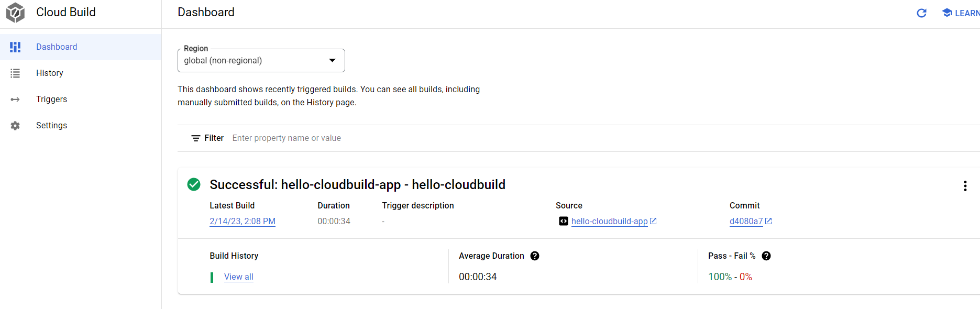
Task: Click the Cloud Build product title
Action: point(66,12)
